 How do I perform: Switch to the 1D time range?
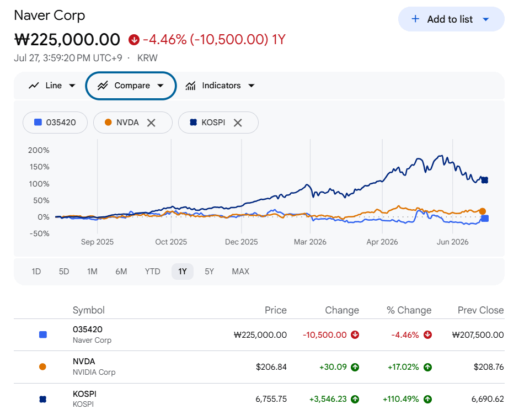(36, 272)
